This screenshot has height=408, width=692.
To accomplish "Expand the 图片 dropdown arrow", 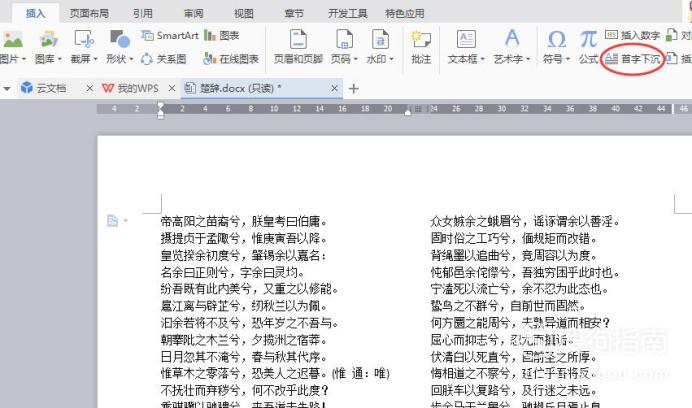I will [24, 59].
